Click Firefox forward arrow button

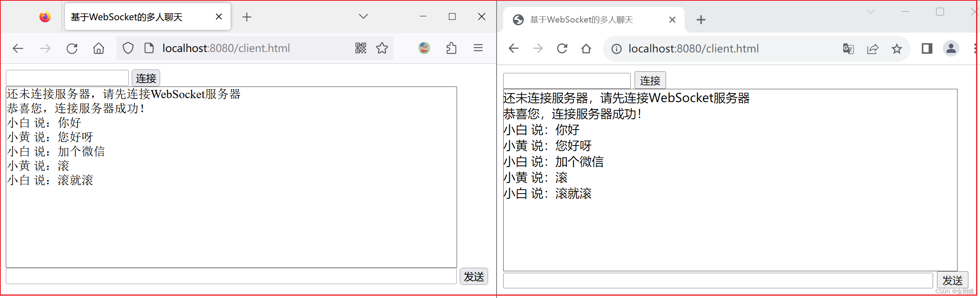click(x=45, y=49)
